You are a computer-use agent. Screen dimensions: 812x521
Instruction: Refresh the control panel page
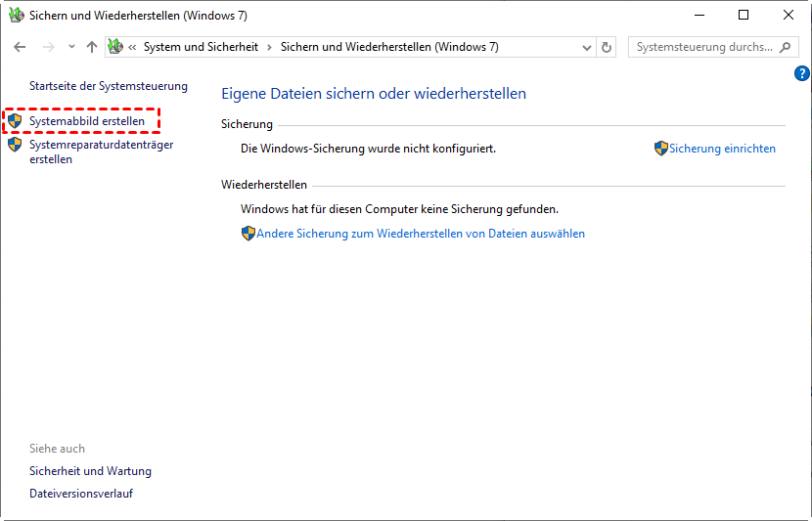606,48
